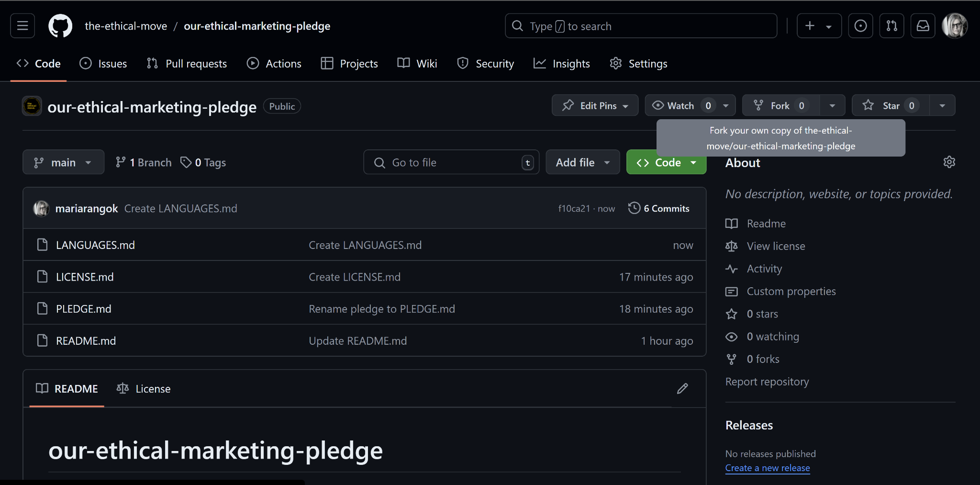Viewport: 980px width, 485px height.
Task: Click Create a new release link
Action: [767, 468]
